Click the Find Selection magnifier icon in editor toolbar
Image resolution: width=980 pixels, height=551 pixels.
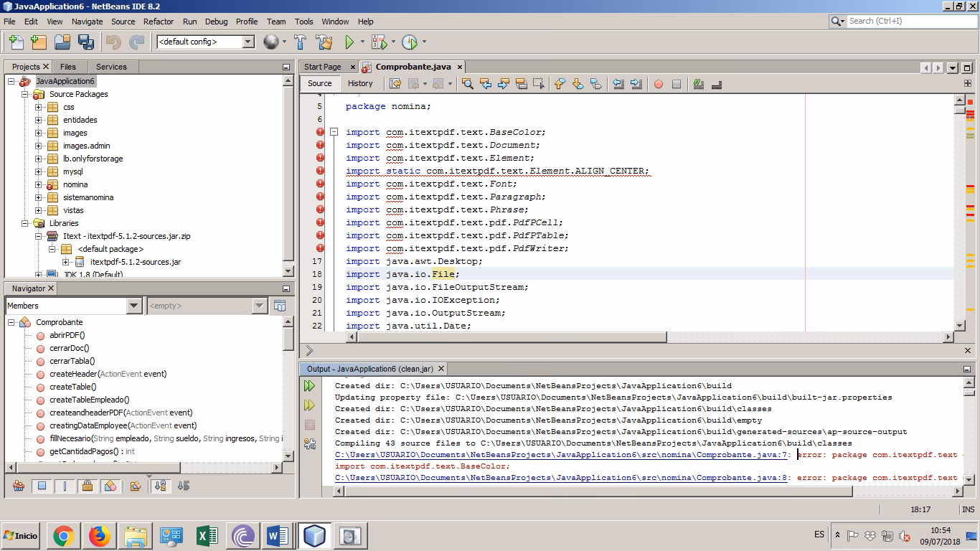pyautogui.click(x=468, y=84)
